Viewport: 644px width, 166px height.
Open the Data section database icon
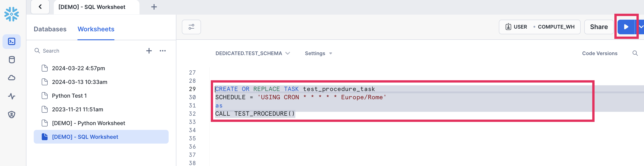click(x=11, y=60)
